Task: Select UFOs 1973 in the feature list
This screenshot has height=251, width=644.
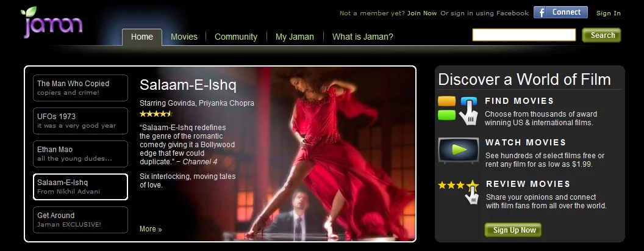Action: pyautogui.click(x=80, y=121)
